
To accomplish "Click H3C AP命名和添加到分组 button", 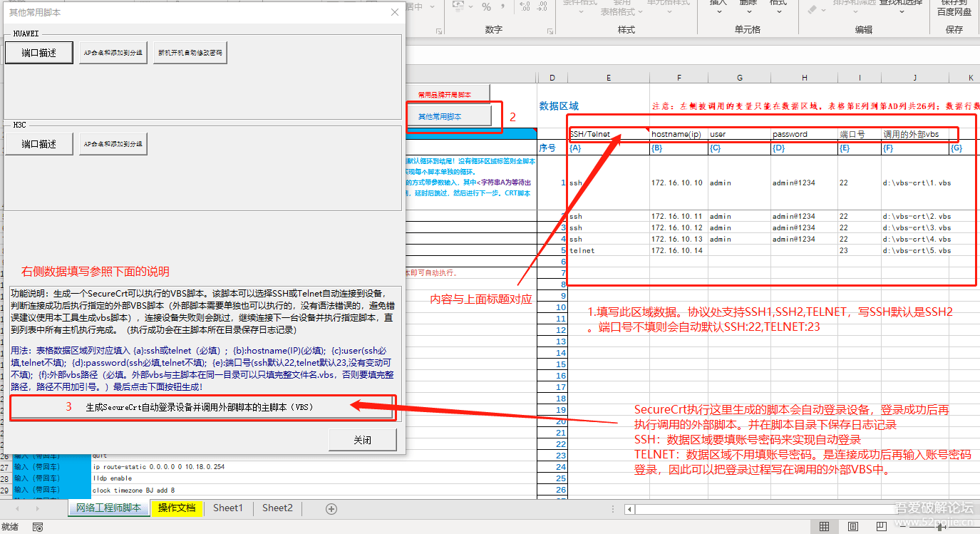I will coord(113,143).
